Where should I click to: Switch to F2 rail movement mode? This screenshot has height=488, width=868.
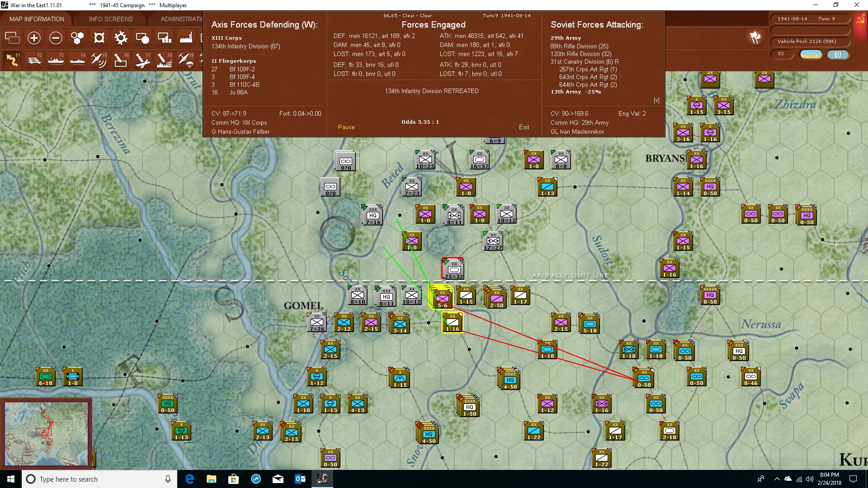(34, 60)
